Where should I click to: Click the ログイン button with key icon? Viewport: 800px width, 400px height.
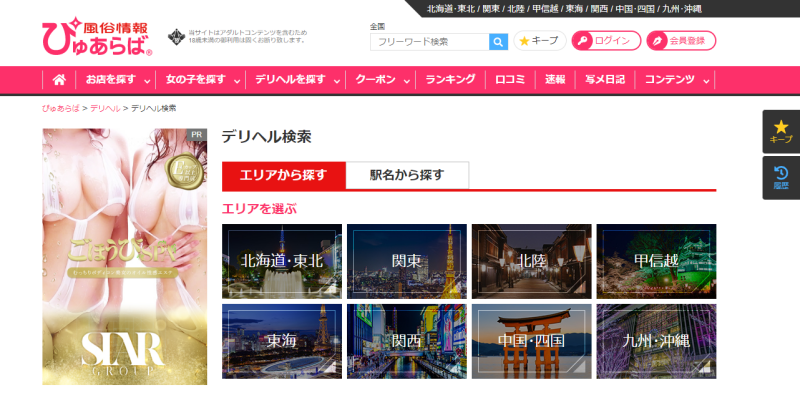click(606, 41)
